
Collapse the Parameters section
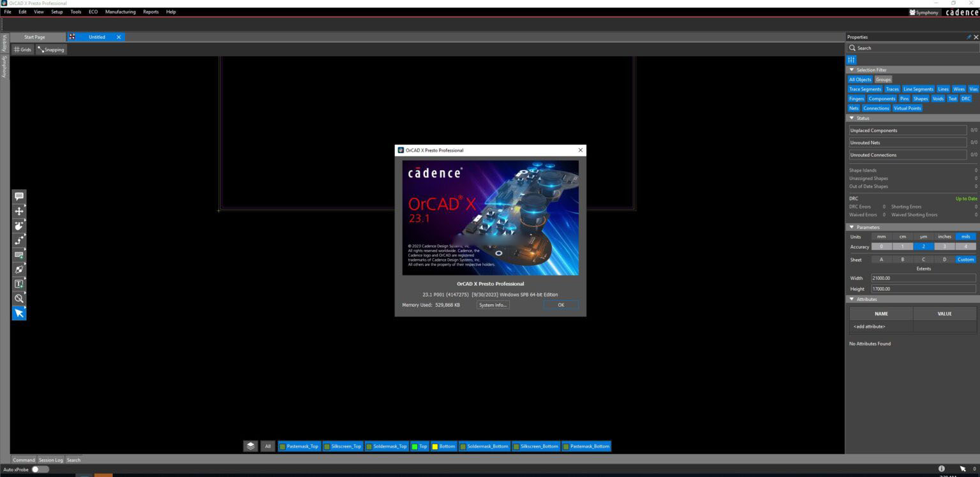[x=852, y=227]
